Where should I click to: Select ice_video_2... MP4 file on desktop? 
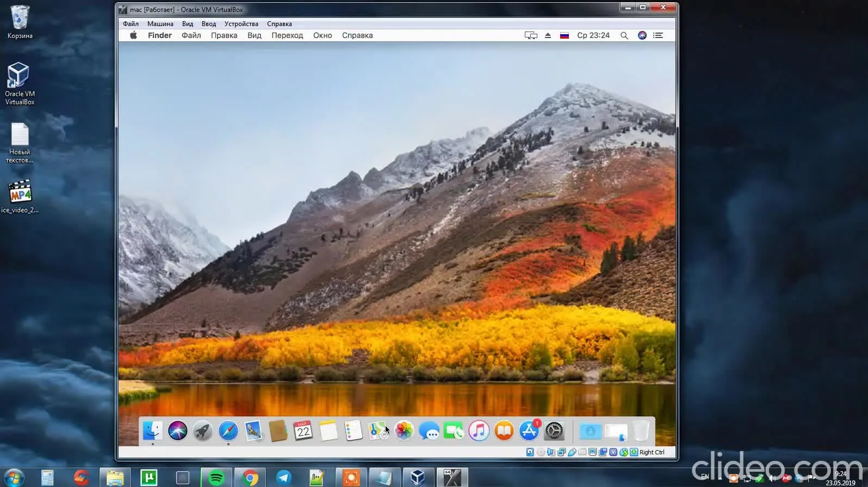tap(20, 196)
